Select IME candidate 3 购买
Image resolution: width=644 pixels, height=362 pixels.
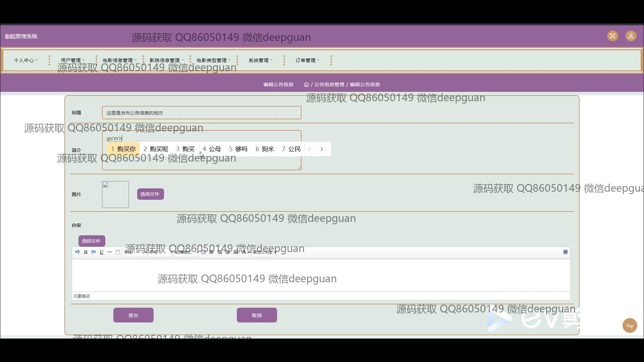(x=185, y=149)
